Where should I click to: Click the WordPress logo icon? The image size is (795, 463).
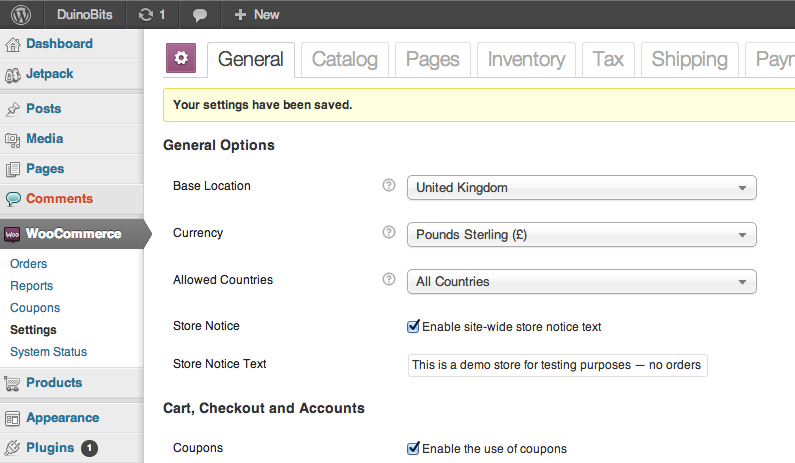click(22, 14)
